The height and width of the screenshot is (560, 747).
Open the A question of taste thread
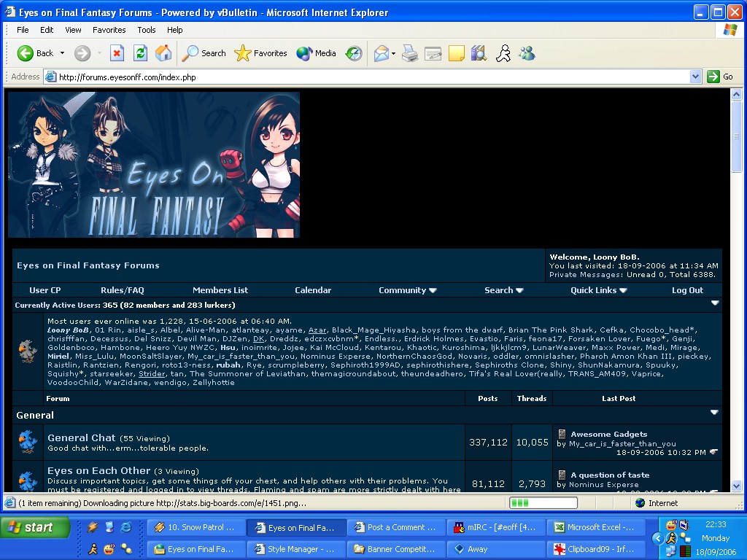click(x=610, y=475)
